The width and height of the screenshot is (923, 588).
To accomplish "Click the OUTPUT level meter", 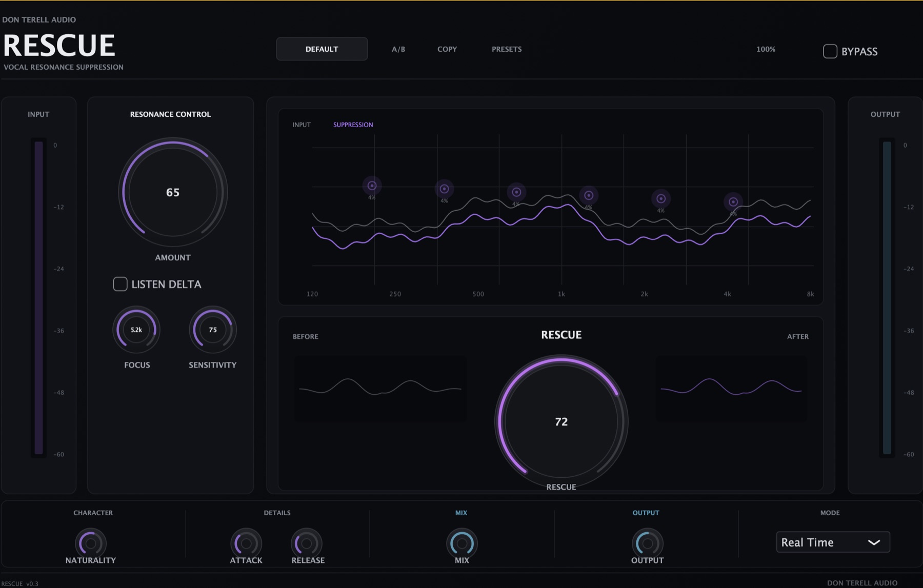I will coord(887,297).
